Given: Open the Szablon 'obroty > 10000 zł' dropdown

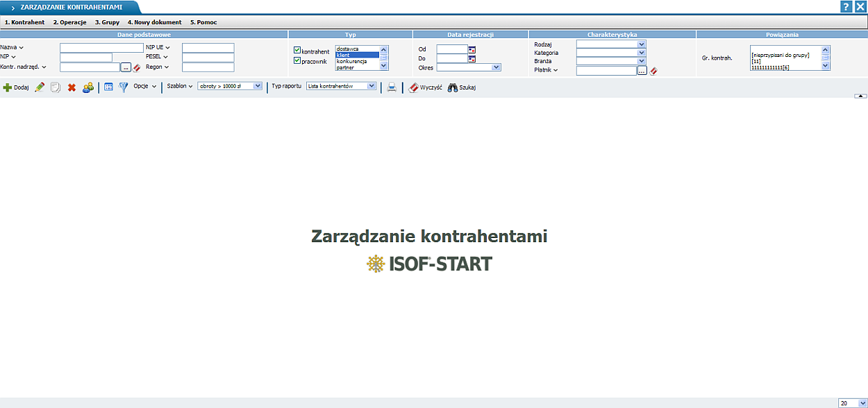Looking at the screenshot, I should click(230, 86).
